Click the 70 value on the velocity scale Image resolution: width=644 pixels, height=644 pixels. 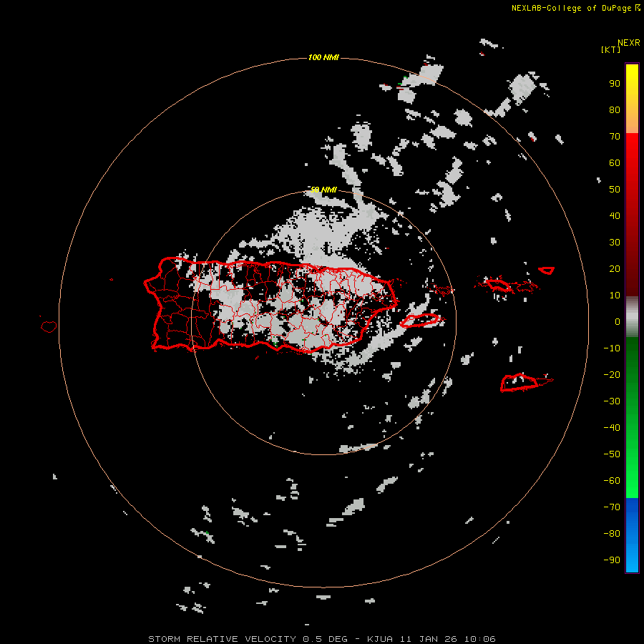coord(615,137)
